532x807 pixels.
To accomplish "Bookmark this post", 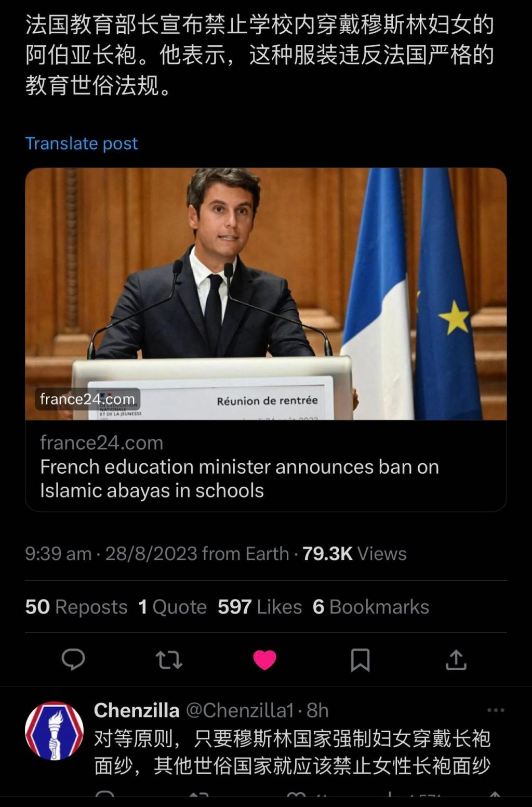I will 360,660.
